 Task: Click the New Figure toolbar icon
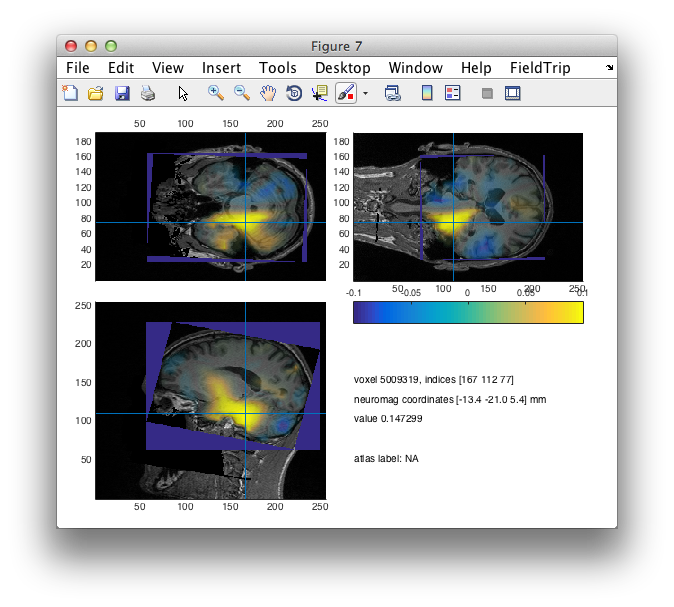click(70, 93)
